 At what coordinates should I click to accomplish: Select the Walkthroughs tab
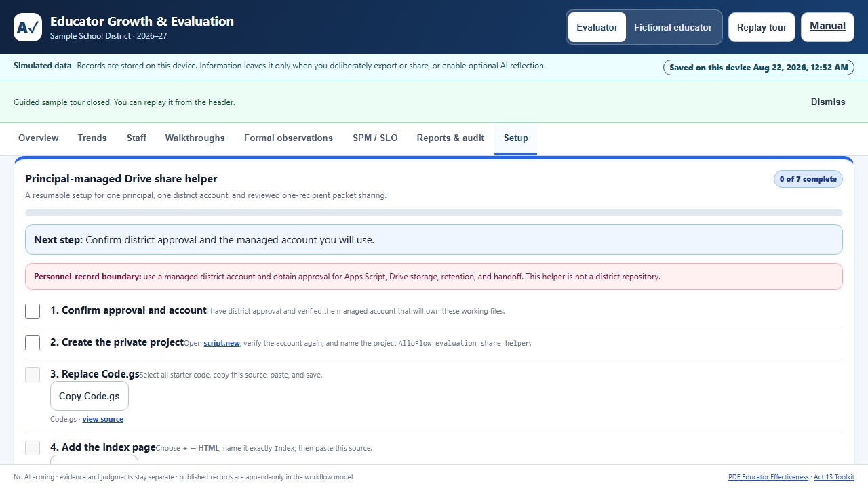(195, 138)
